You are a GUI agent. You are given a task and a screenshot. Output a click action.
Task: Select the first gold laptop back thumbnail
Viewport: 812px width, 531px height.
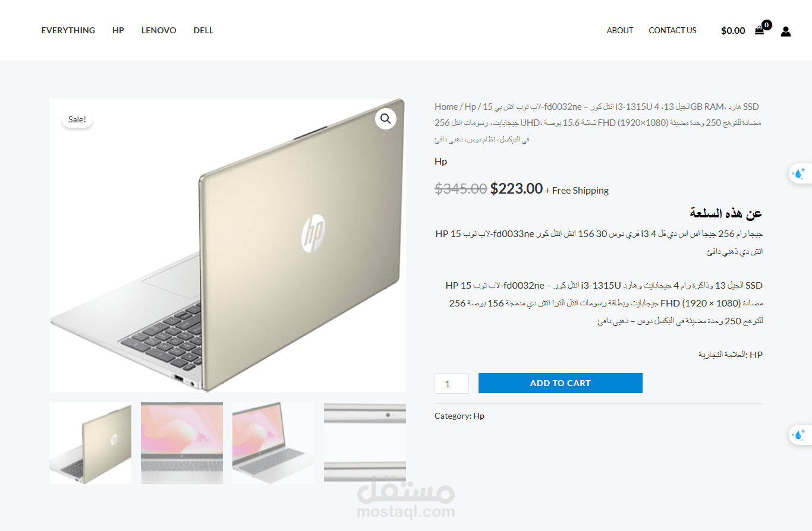coord(90,443)
